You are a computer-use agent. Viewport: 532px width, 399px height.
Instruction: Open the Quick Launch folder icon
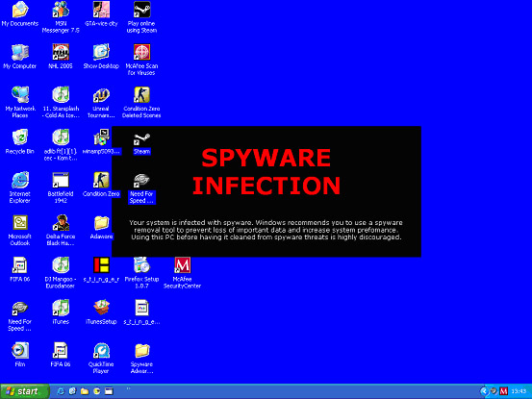click(x=85, y=391)
